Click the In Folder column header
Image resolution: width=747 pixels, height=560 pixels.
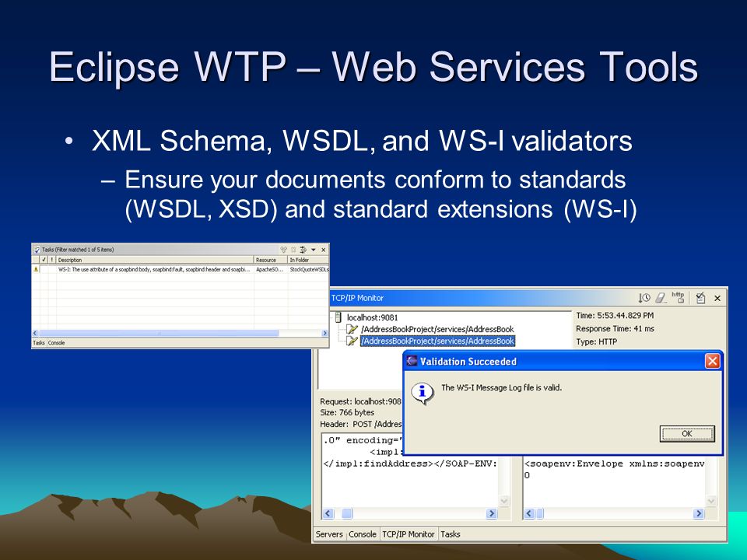pos(308,260)
